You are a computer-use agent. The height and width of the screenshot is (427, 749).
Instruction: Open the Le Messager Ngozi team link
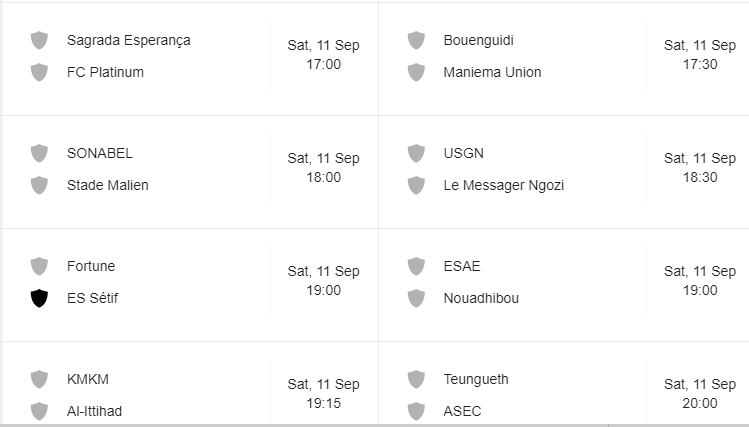[503, 185]
